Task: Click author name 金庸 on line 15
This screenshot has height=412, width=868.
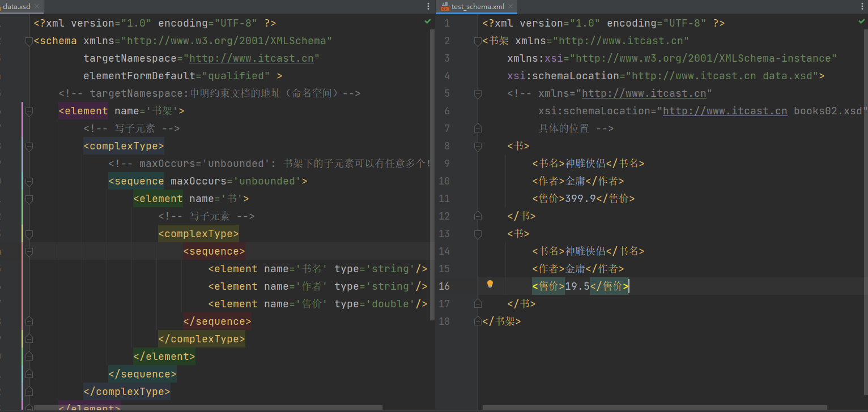Action: point(575,269)
